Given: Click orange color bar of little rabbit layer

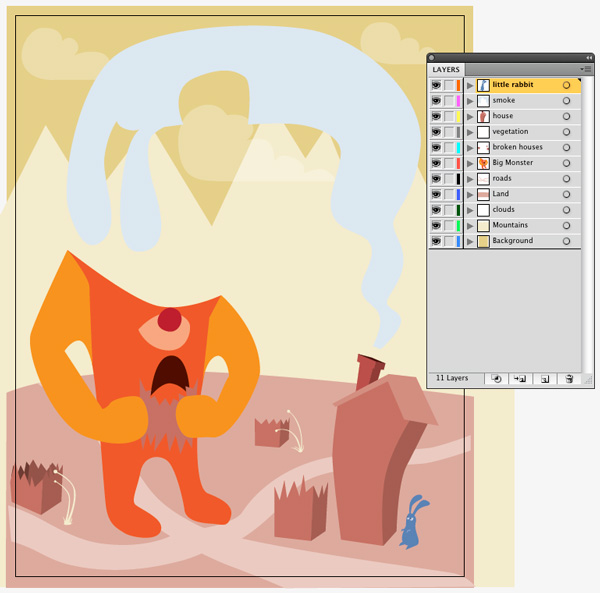Looking at the screenshot, I should [458, 85].
